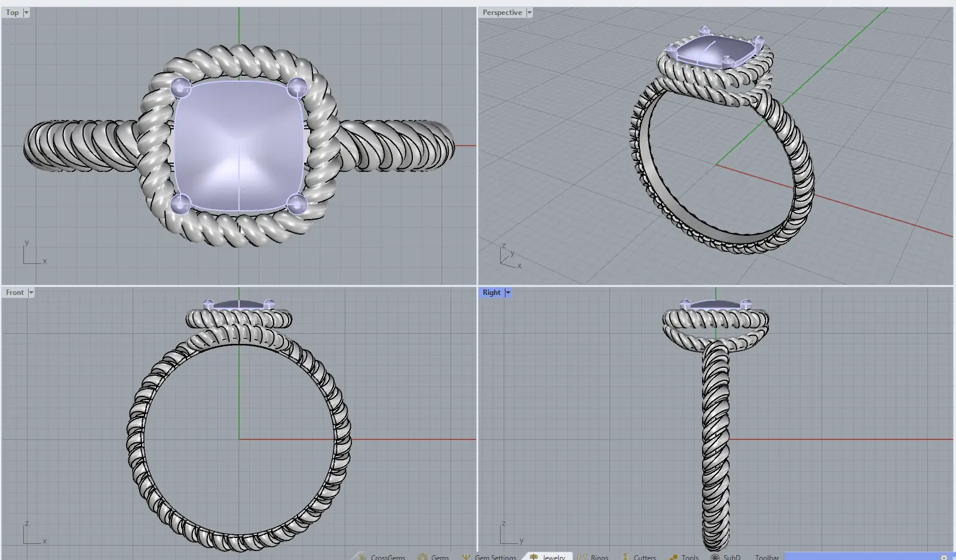Screen dimensions: 956x560
Task: Switch to the Gem Settings tab
Action: (x=495, y=557)
